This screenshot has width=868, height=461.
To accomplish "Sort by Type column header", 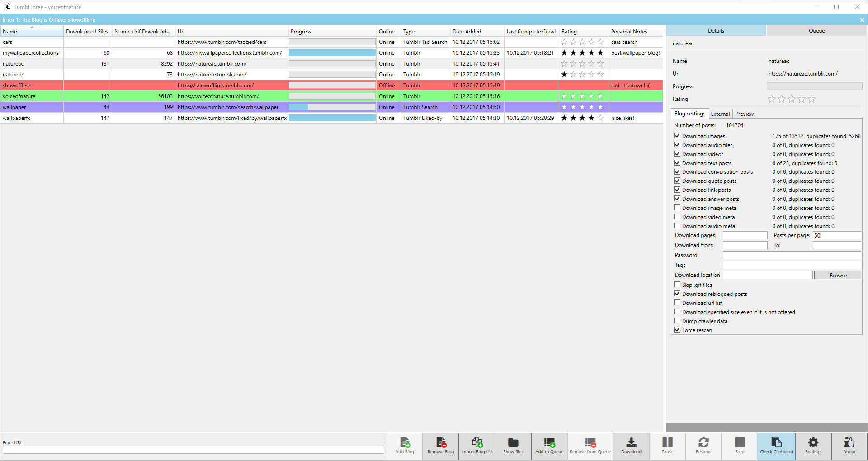I will (425, 31).
